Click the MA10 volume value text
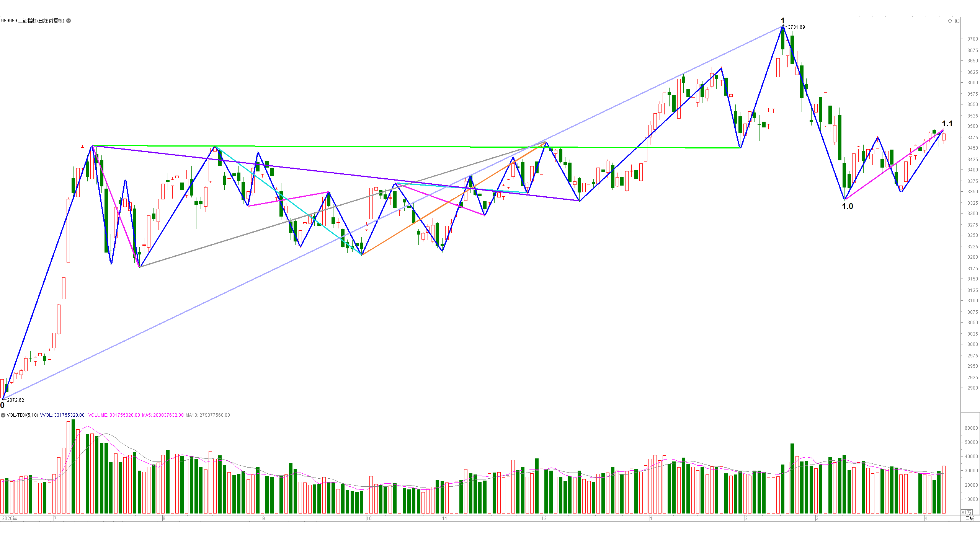The height and width of the screenshot is (551, 980). pyautogui.click(x=208, y=415)
